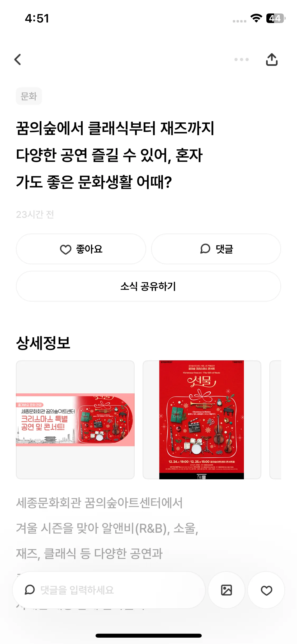Viewport: 297px width, 644px height.
Task: Tap the heart icon in 좋아요 button
Action: pyautogui.click(x=66, y=249)
